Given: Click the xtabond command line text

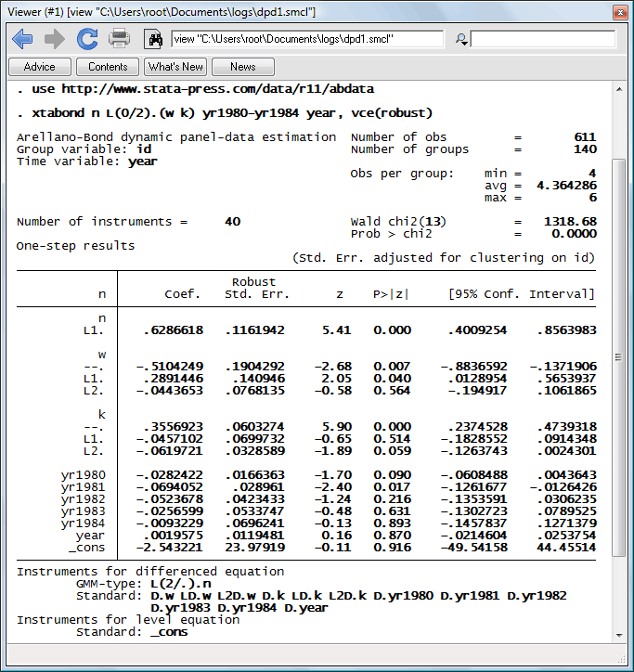Looking at the screenshot, I should click(232, 113).
